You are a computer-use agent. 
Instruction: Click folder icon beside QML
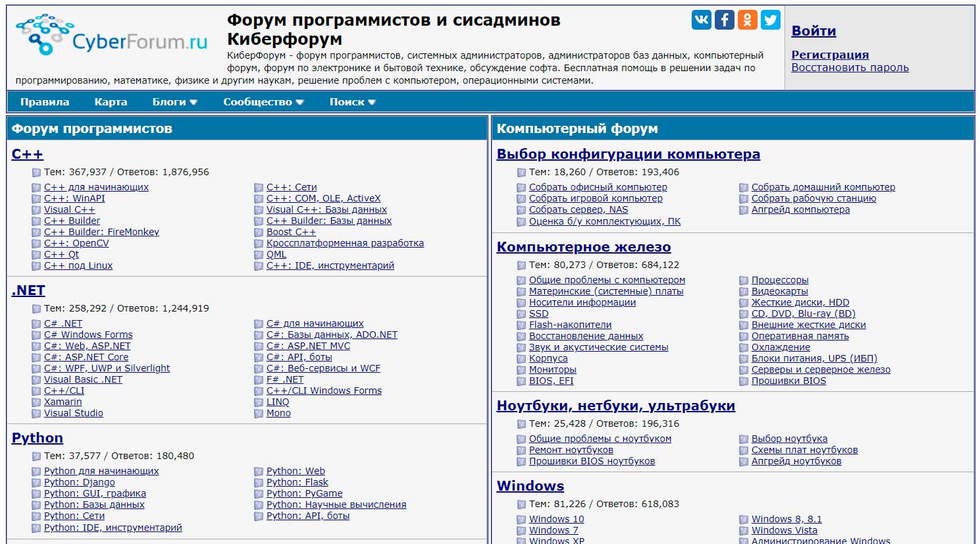coord(259,255)
